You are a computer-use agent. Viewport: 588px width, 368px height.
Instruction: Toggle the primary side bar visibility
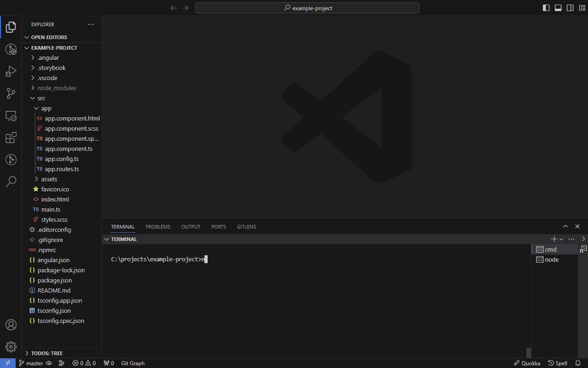pos(546,8)
